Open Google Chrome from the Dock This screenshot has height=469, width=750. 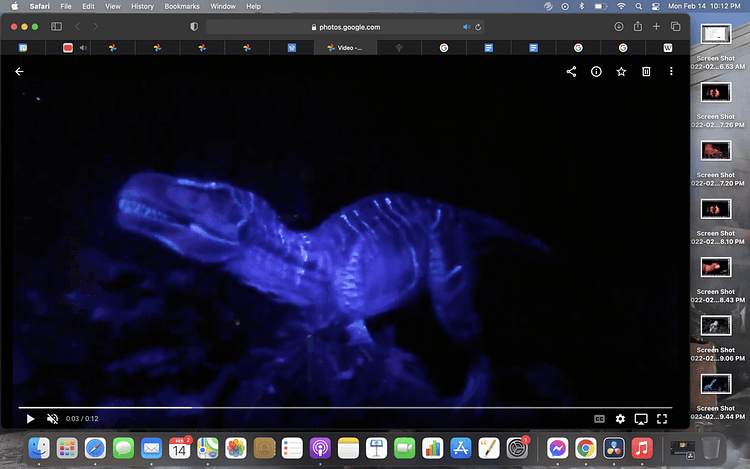tap(586, 448)
